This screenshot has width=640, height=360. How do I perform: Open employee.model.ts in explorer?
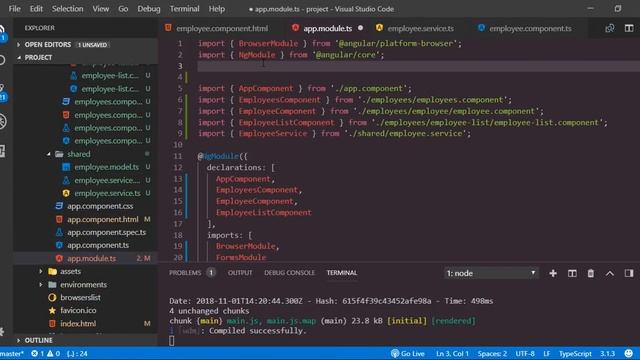107,167
